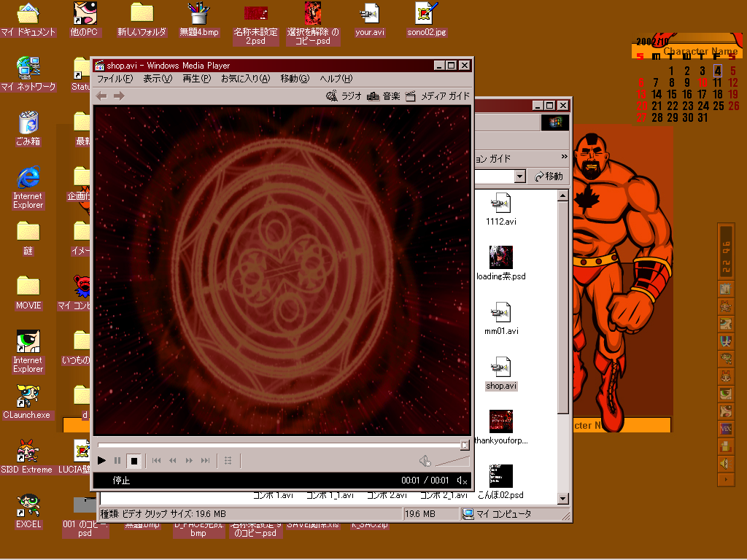Launch the CLaunch.exe desktop shortcut
Screen dimensions: 747x560
pos(27,402)
